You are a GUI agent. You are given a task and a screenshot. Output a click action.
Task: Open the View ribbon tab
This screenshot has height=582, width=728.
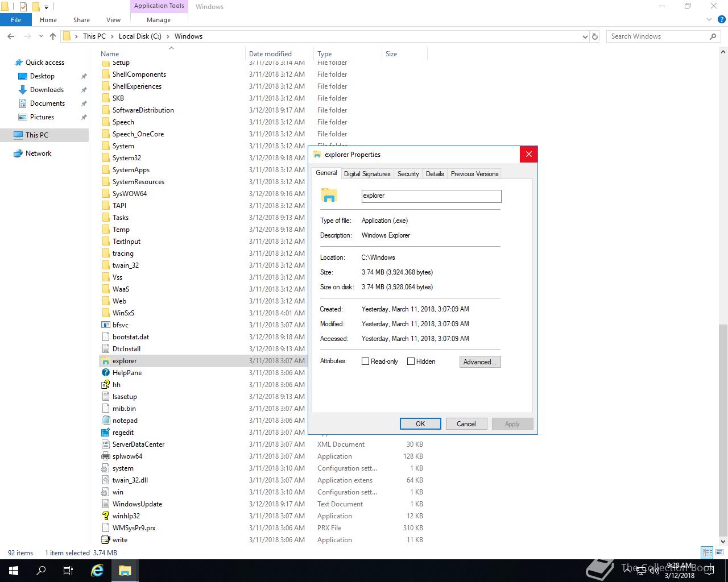[x=113, y=20]
